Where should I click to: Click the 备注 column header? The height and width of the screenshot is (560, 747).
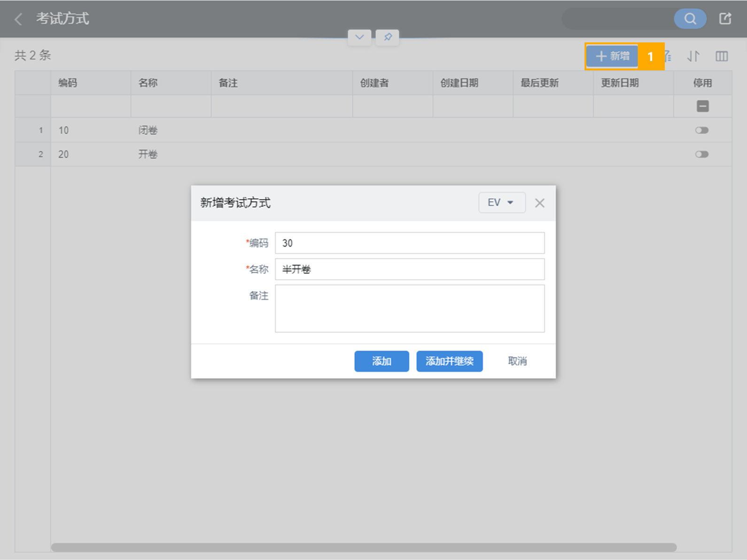282,83
